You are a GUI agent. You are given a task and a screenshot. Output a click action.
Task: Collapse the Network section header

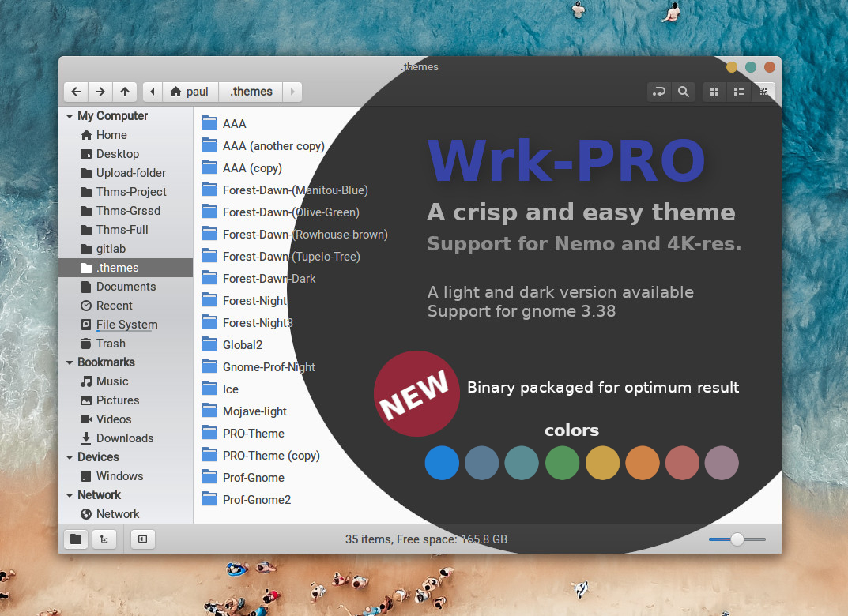[x=70, y=495]
